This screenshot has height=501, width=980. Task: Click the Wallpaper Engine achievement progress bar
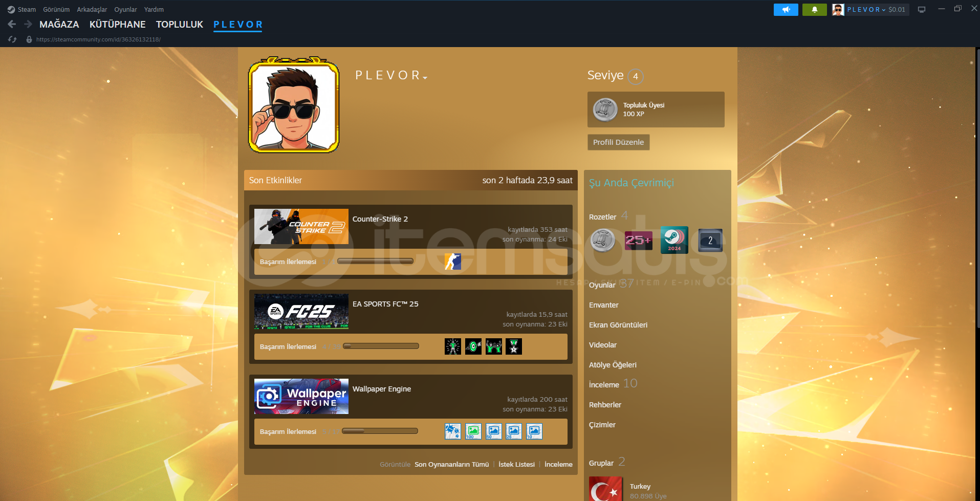pos(380,431)
